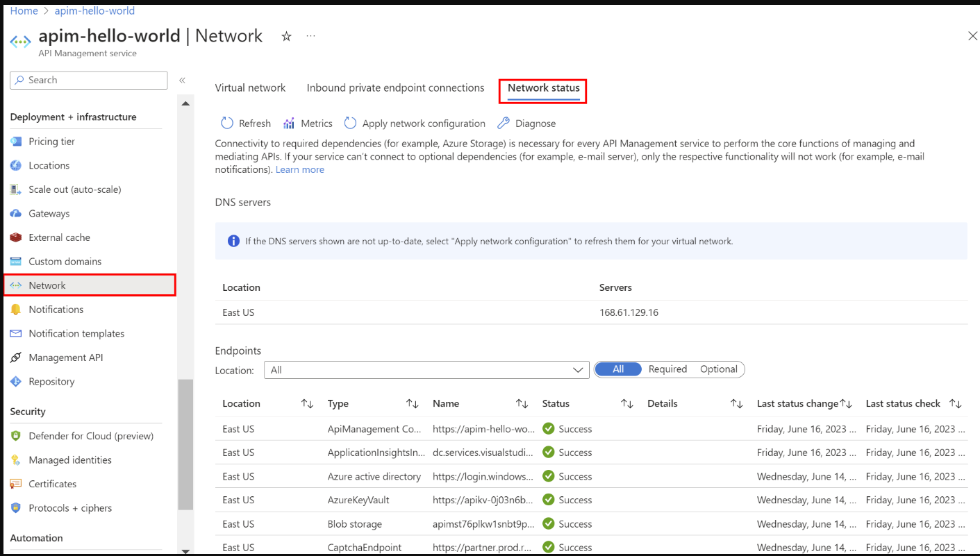
Task: Close the Network blade with X
Action: [972, 36]
